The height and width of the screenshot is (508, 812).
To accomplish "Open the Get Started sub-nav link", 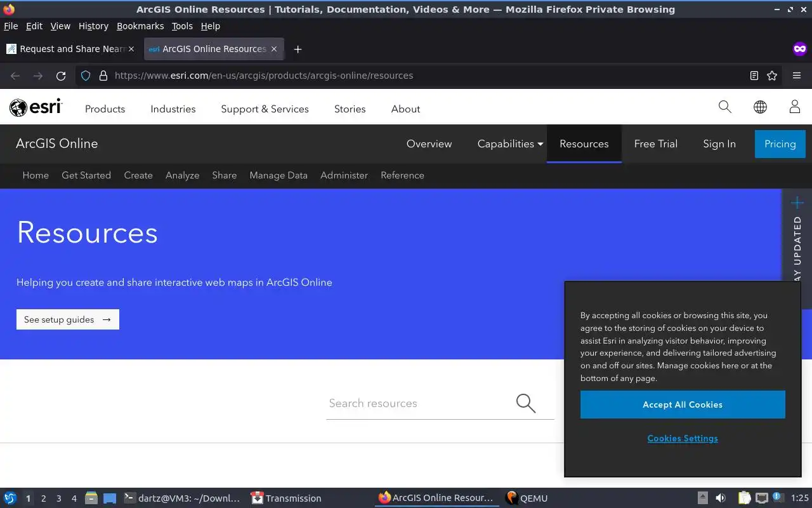I will 86,175.
